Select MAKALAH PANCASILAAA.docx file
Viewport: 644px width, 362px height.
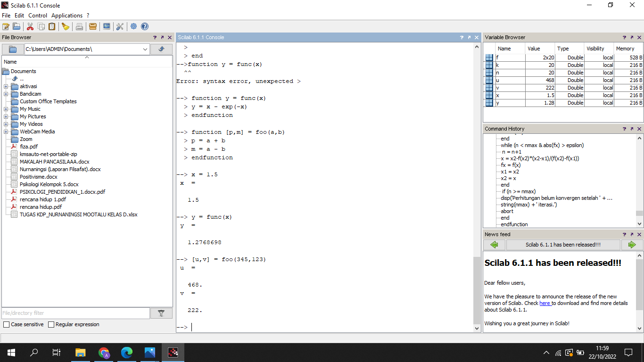(54, 162)
